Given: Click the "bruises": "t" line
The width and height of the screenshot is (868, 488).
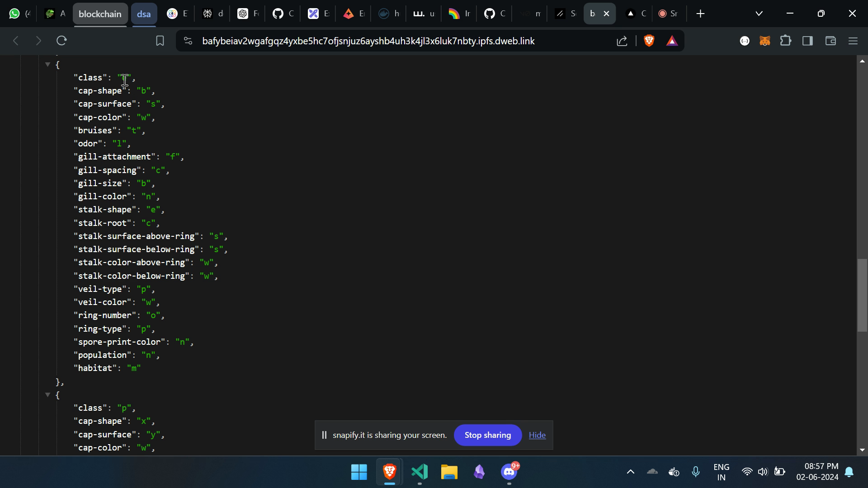Looking at the screenshot, I should pyautogui.click(x=110, y=131).
